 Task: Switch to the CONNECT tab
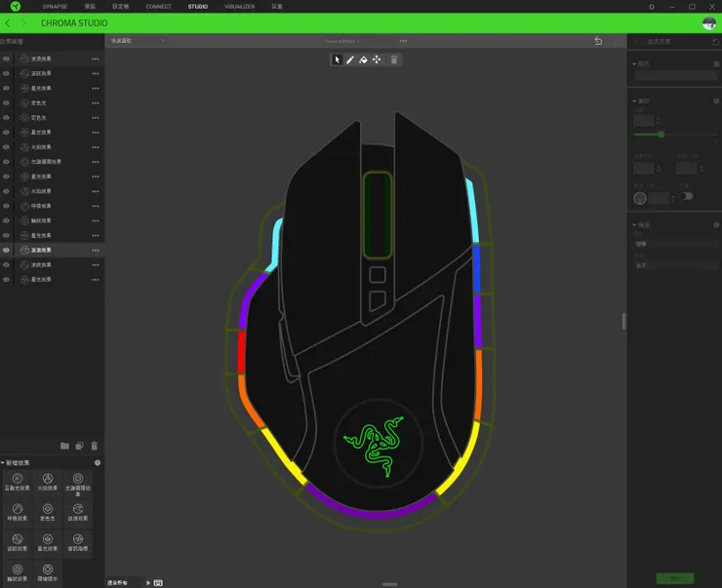pyautogui.click(x=158, y=7)
